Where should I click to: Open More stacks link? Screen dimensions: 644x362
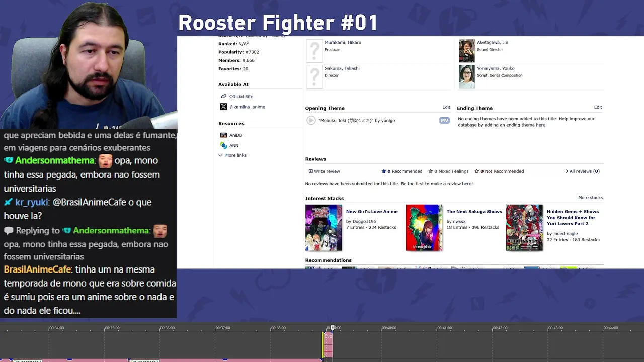tap(590, 198)
